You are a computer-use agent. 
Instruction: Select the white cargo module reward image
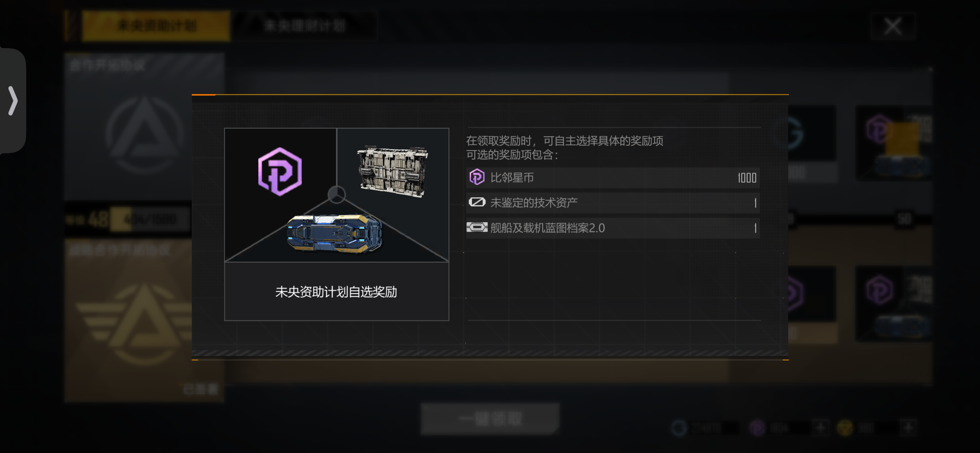coord(392,171)
